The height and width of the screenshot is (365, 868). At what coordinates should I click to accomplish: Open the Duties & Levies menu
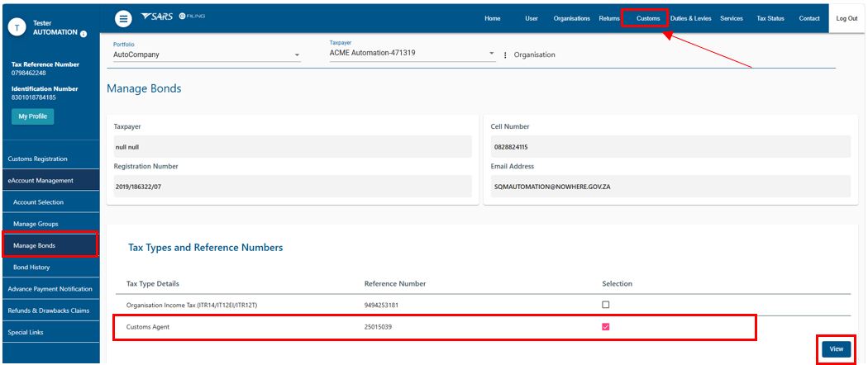(690, 18)
